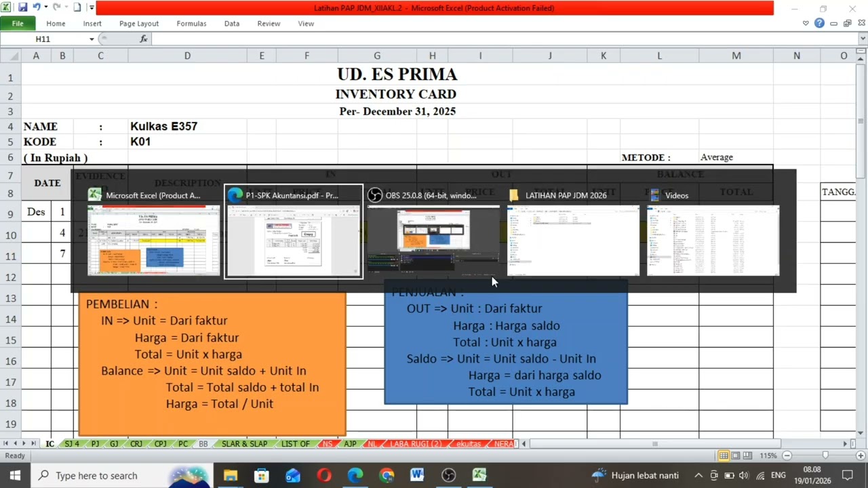The width and height of the screenshot is (868, 488).
Task: Go to last sheet navigation arrow
Action: [33, 444]
